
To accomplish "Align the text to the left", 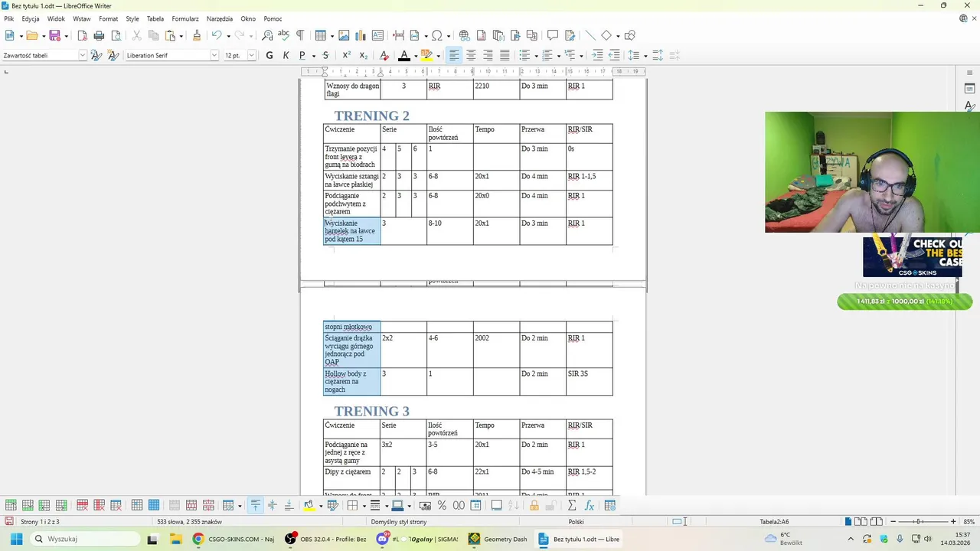I will coord(454,55).
